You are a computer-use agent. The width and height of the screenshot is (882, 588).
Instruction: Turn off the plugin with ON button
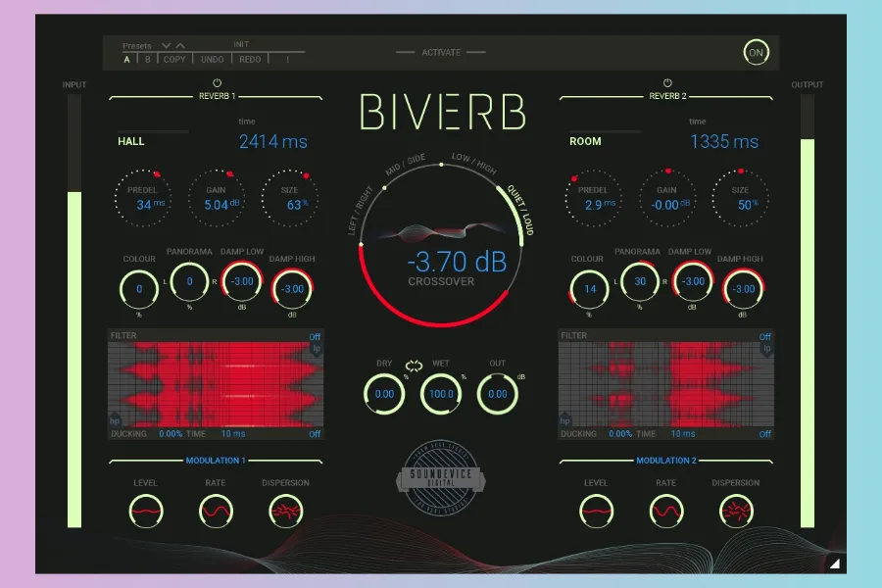tap(756, 53)
